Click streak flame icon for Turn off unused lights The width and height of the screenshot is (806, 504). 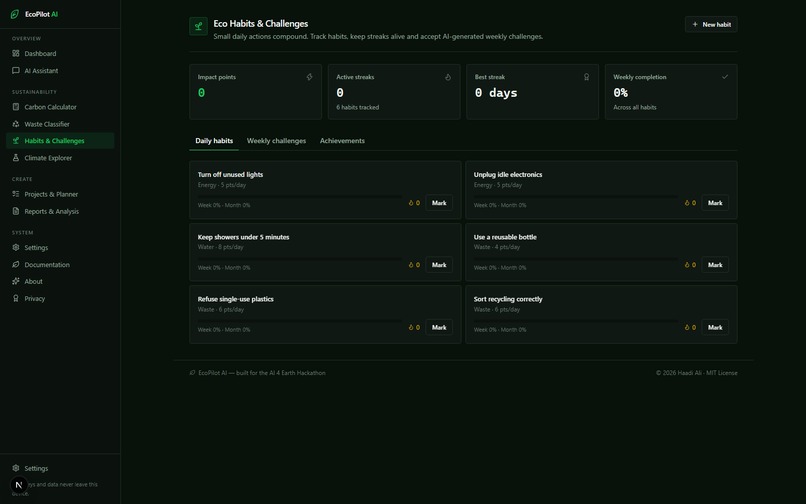point(411,203)
